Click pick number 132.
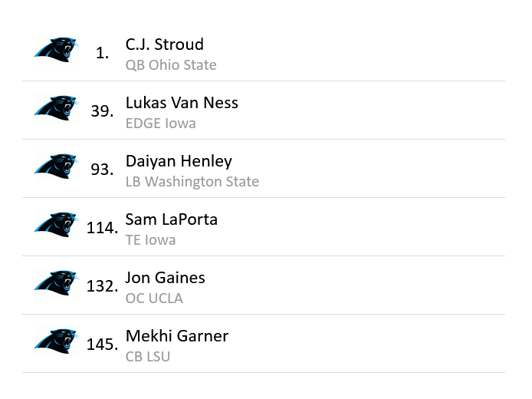 point(102,286)
